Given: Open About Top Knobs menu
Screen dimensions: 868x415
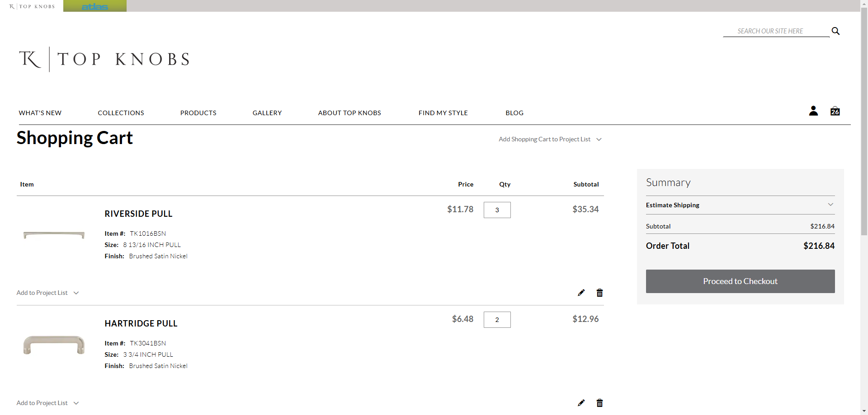Looking at the screenshot, I should [349, 113].
